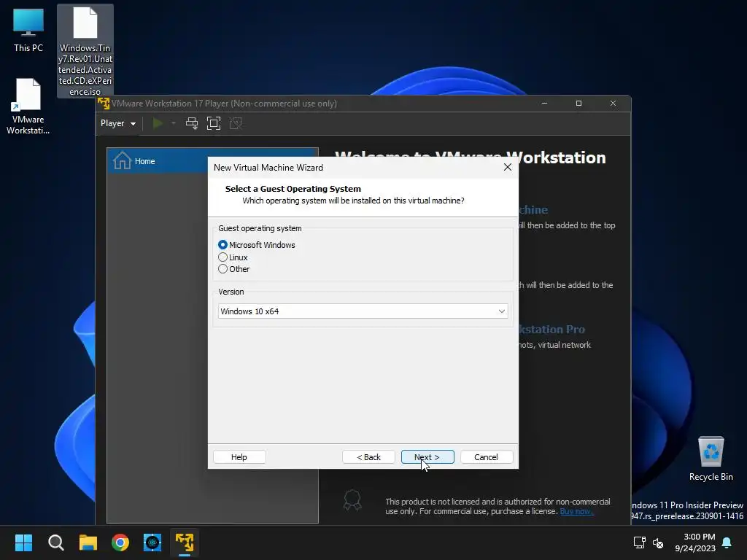Open This PC desktop icon
The height and width of the screenshot is (560, 747).
(28, 31)
